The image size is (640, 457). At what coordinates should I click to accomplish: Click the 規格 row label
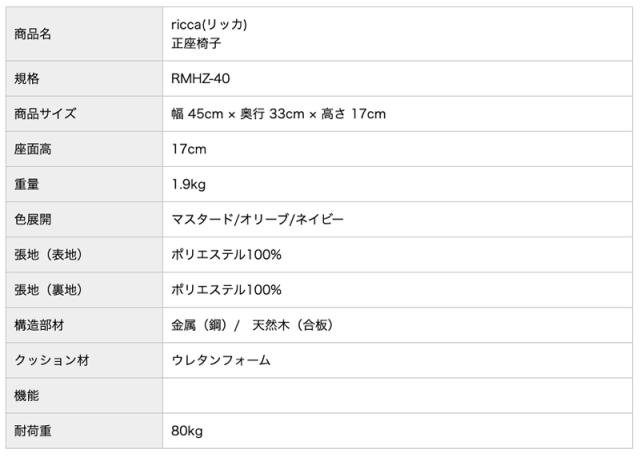27,78
